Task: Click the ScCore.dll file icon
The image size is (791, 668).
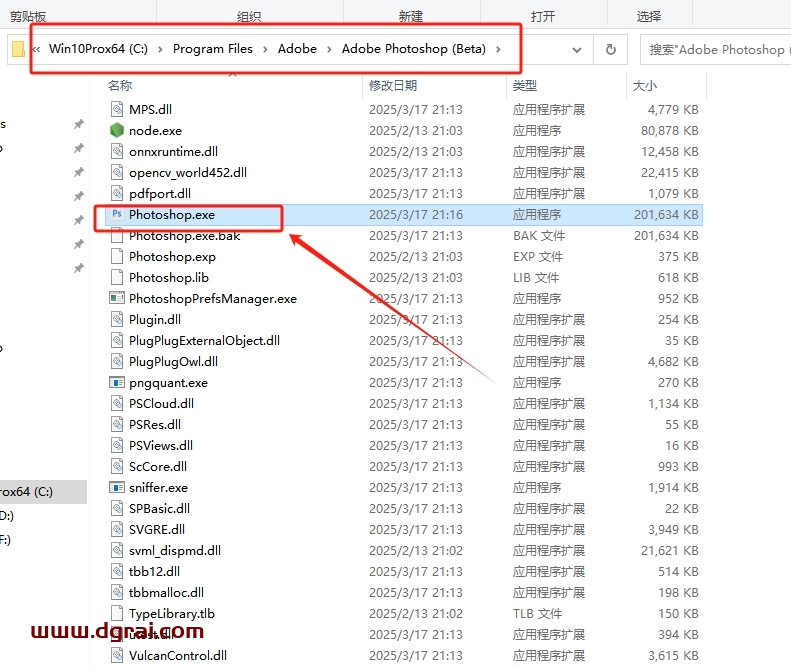Action: 117,466
